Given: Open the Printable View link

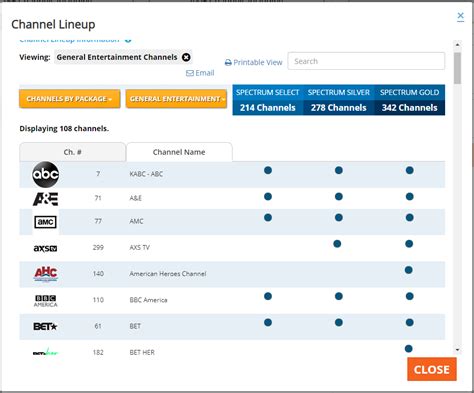Looking at the screenshot, I should 254,62.
